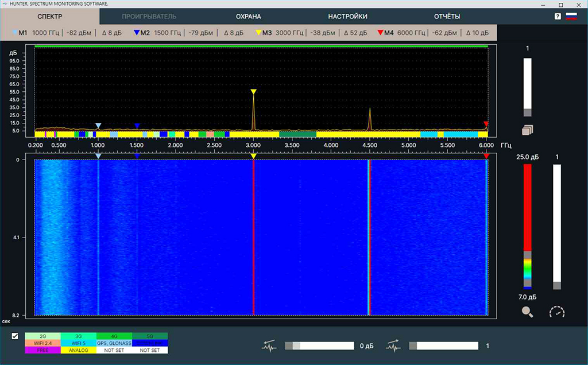Click the 6.000 frequency axis label
Viewport: 588px width, 365px height.
click(486, 145)
